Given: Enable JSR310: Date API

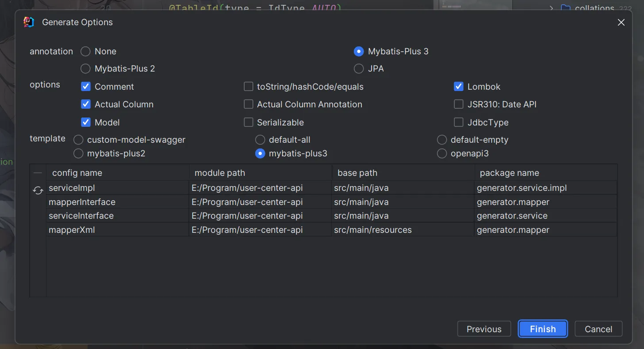Looking at the screenshot, I should point(459,104).
